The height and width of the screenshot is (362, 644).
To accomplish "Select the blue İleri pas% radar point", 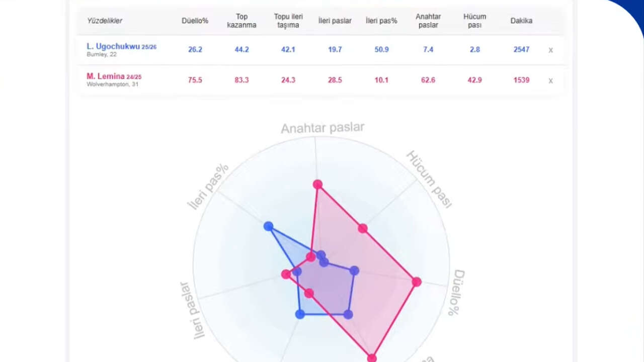I will click(268, 226).
